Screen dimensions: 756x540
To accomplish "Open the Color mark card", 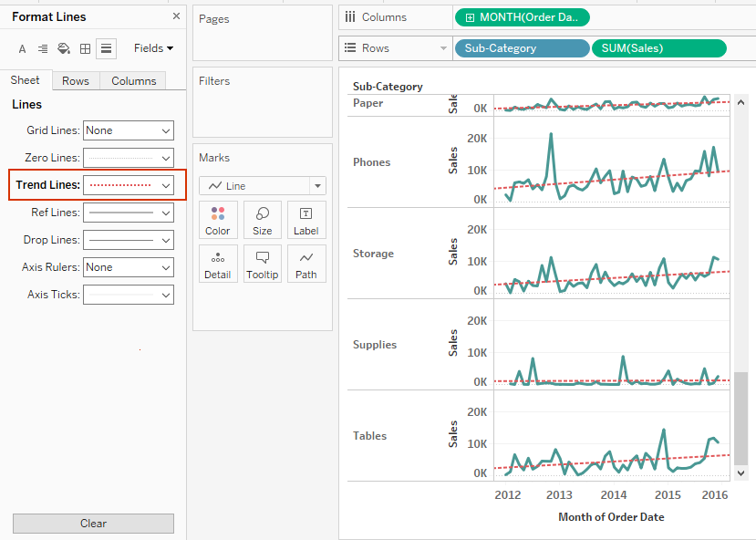I will 218,219.
